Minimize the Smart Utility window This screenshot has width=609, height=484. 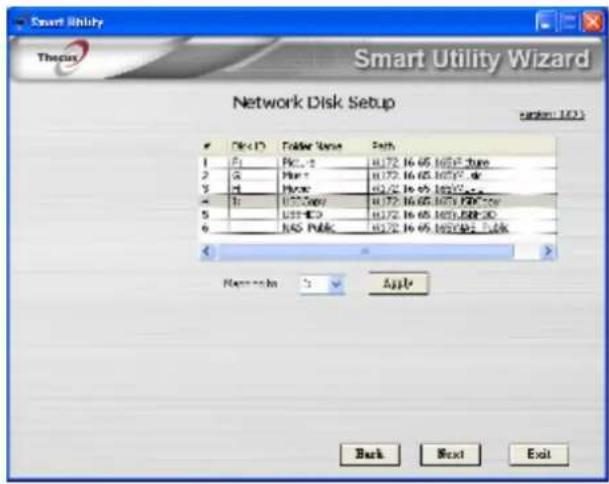pyautogui.click(x=545, y=22)
